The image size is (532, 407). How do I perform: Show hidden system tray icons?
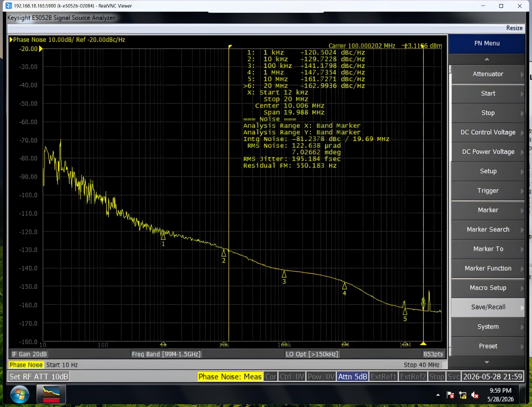click(x=438, y=395)
